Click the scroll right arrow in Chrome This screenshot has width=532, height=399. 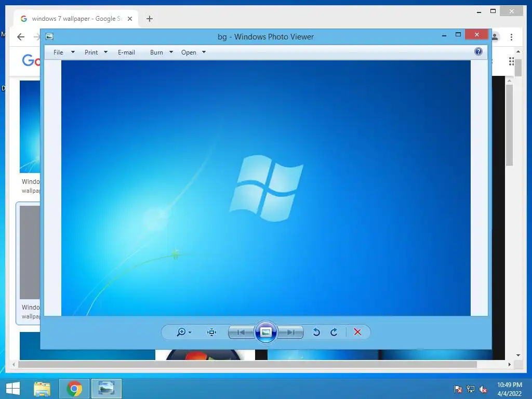[x=510, y=364]
